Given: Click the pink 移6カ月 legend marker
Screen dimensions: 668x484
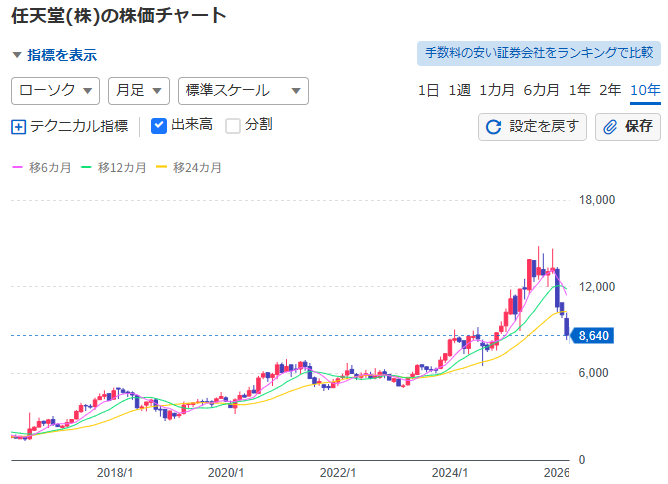Looking at the screenshot, I should 17,167.
